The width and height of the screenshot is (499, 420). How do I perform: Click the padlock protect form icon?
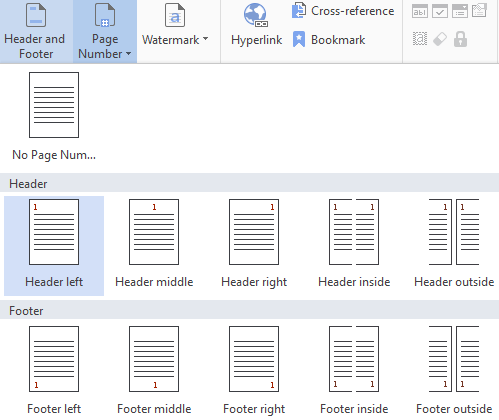tap(460, 39)
